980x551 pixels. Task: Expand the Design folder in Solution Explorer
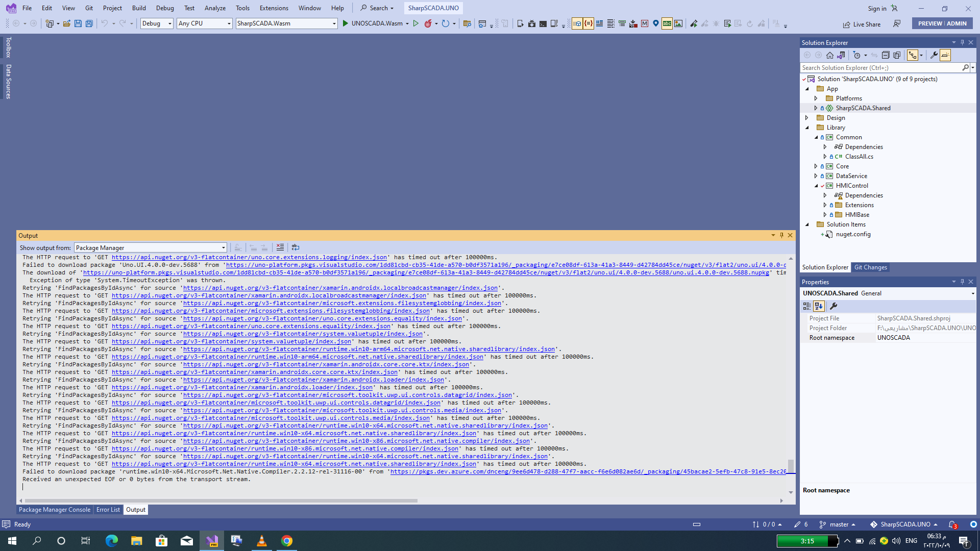pos(807,118)
